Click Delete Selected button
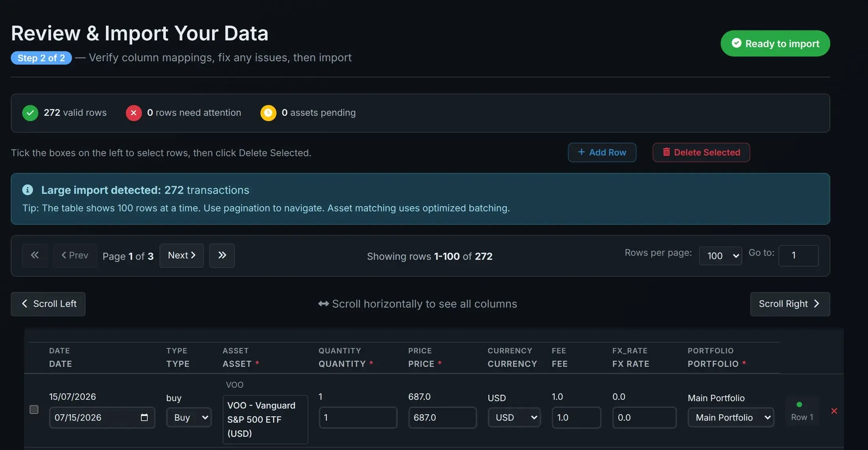 pos(701,152)
